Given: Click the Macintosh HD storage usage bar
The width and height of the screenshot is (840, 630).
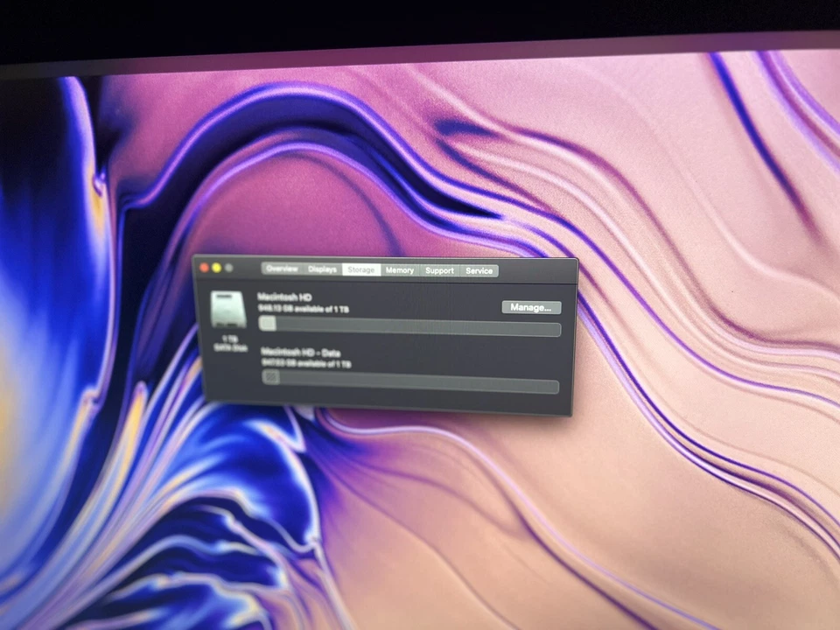Looking at the screenshot, I should 410,325.
